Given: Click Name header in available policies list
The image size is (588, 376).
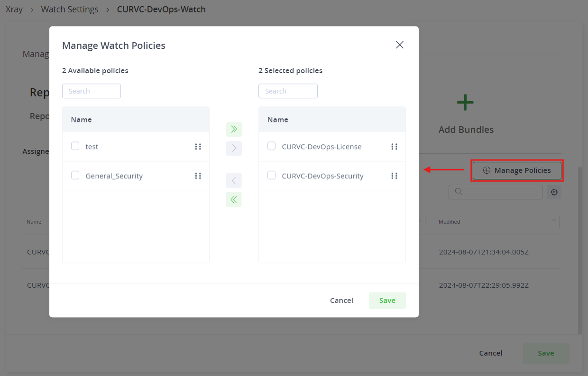Looking at the screenshot, I should point(81,120).
